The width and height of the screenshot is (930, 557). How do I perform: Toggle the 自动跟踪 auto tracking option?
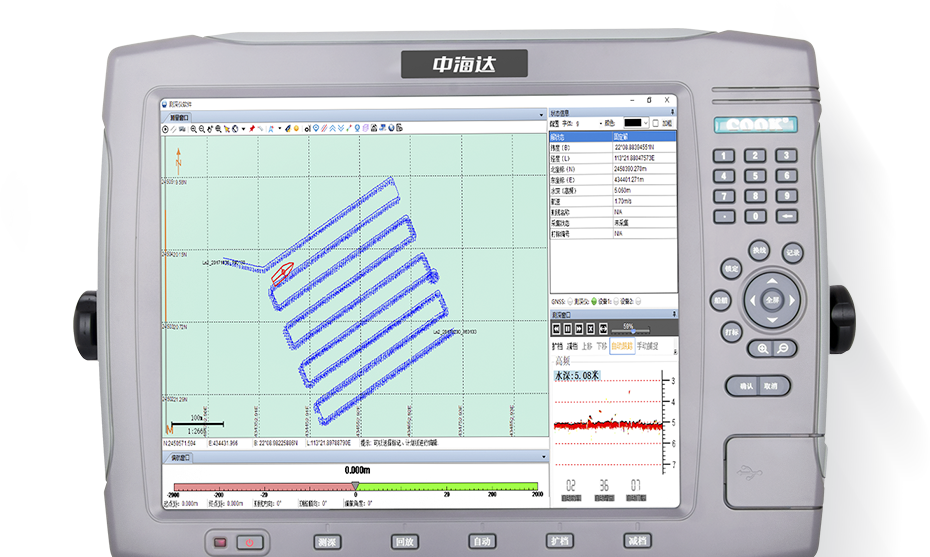(622, 346)
